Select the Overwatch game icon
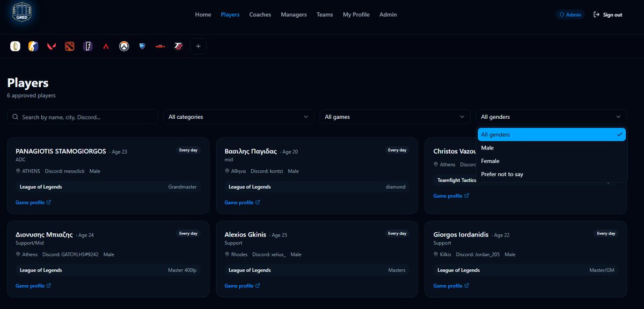 point(124,47)
